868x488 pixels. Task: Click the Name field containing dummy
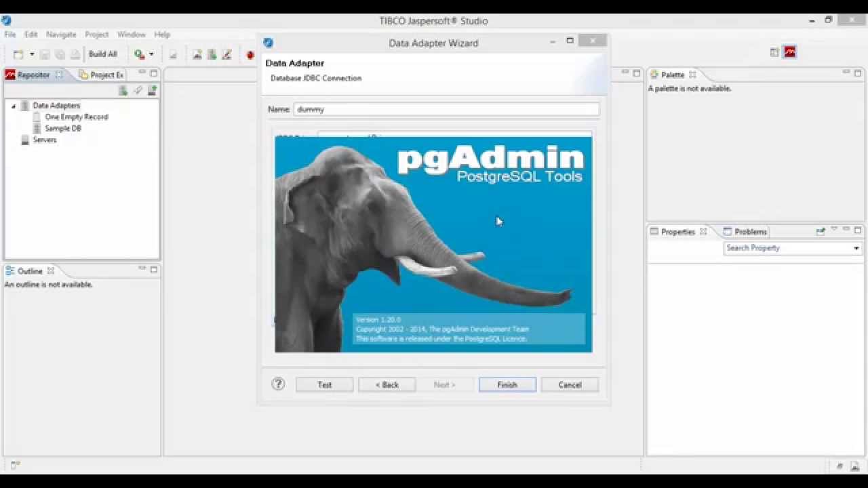(446, 109)
